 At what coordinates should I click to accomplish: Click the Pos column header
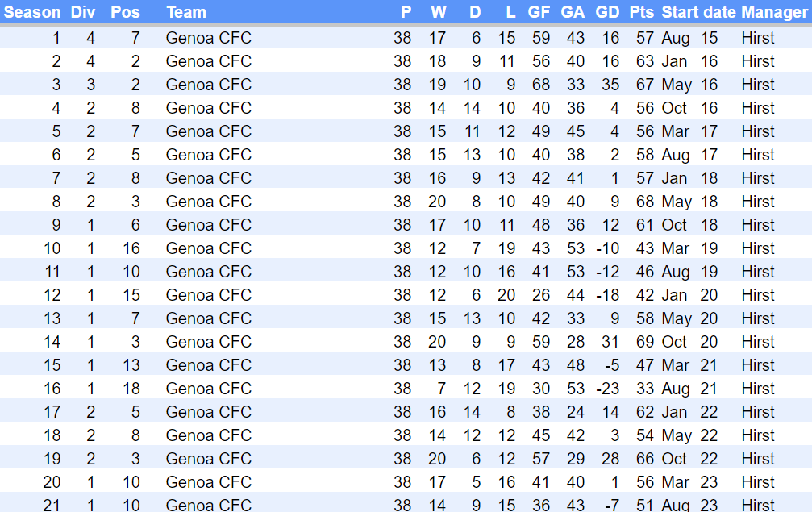click(x=125, y=12)
